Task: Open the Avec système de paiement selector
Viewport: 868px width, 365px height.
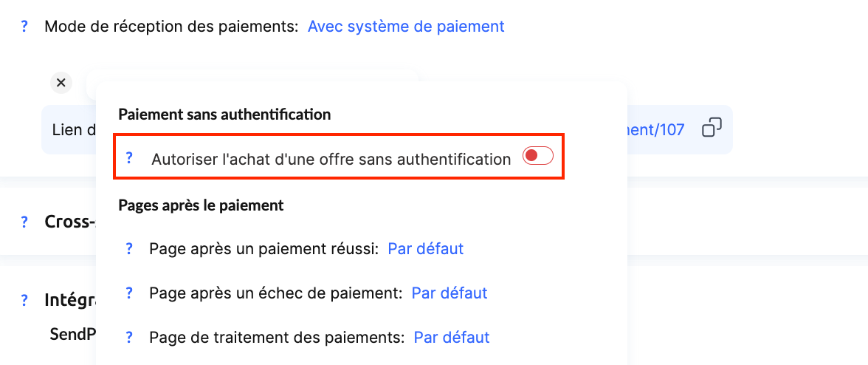Action: coord(406,27)
